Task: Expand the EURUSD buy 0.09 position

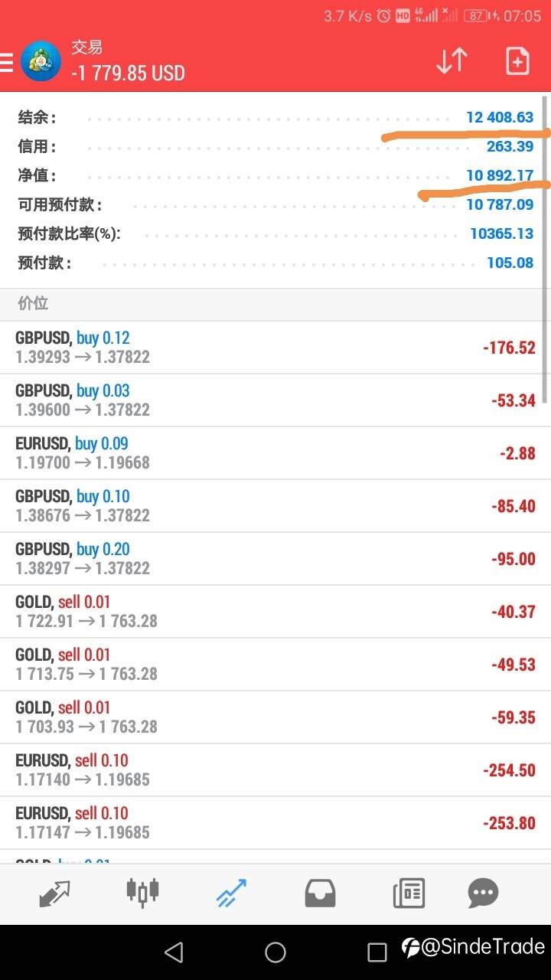Action: point(275,453)
